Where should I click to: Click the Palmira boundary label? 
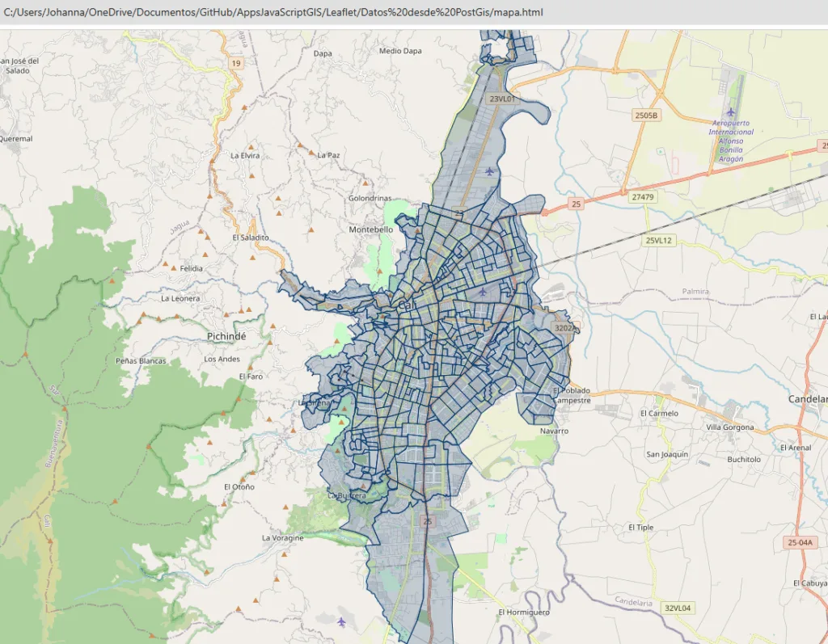[695, 292]
